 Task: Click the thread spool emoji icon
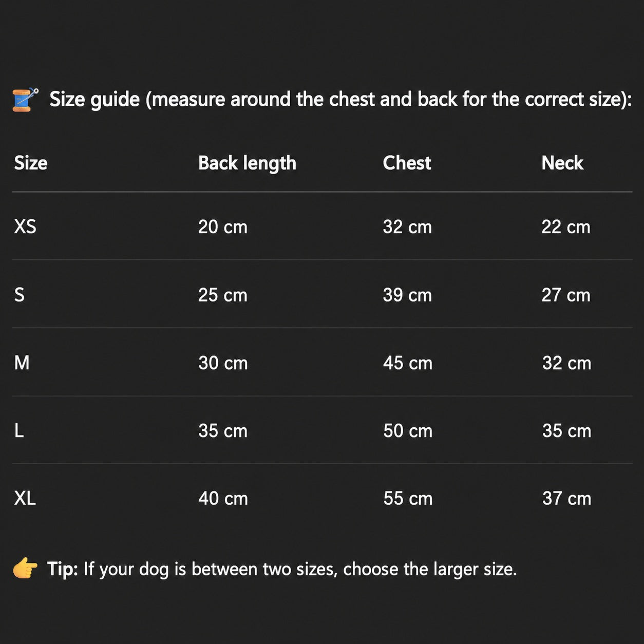point(25,99)
